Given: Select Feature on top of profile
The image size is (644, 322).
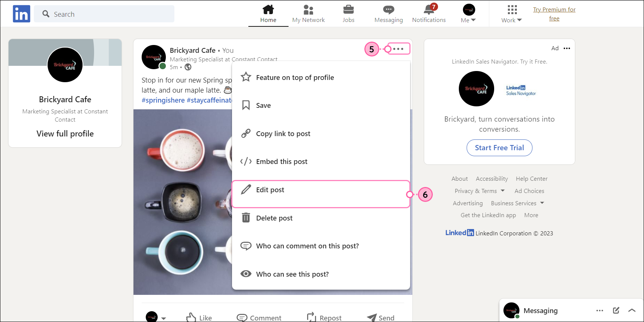Looking at the screenshot, I should (x=321, y=77).
